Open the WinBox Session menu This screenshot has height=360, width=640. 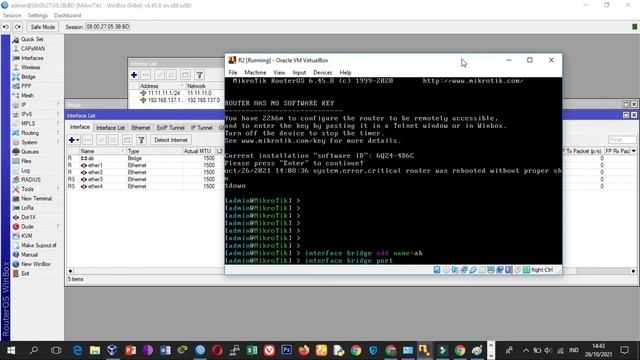pos(12,16)
